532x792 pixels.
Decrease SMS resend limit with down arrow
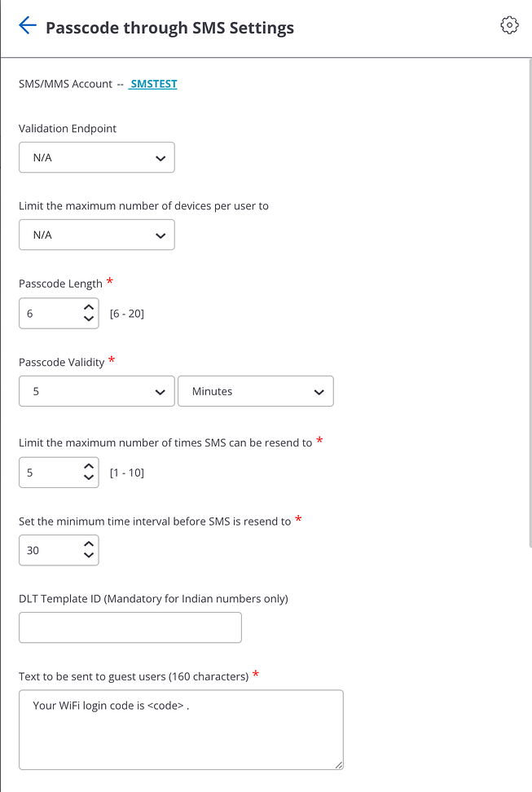click(89, 477)
